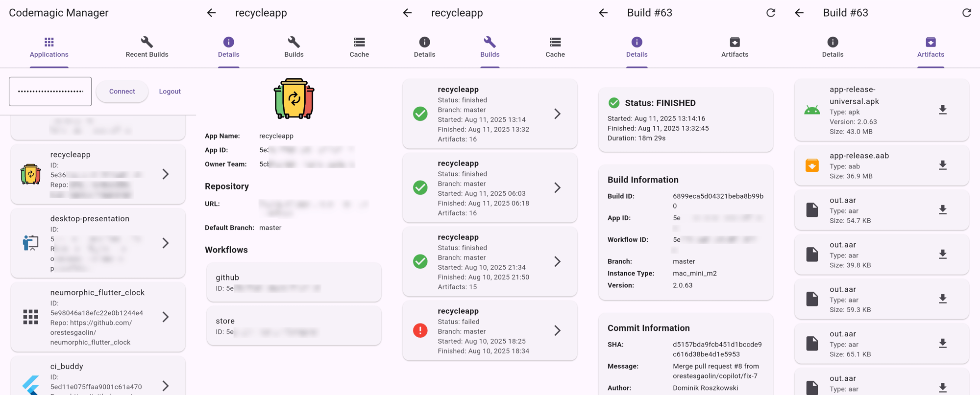Open the build started Aug 11, 2025 13:14
Image resolution: width=980 pixels, height=395 pixels.
[490, 114]
